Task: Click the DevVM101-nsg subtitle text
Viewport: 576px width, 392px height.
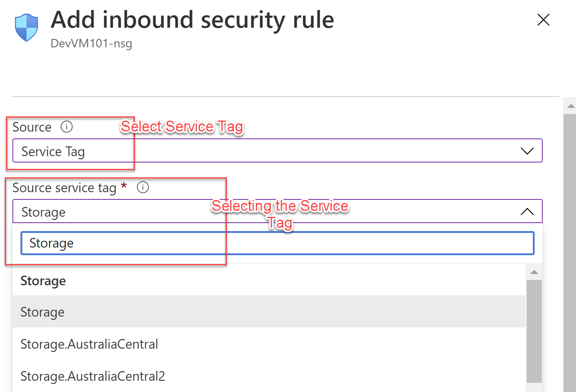Action: [91, 43]
